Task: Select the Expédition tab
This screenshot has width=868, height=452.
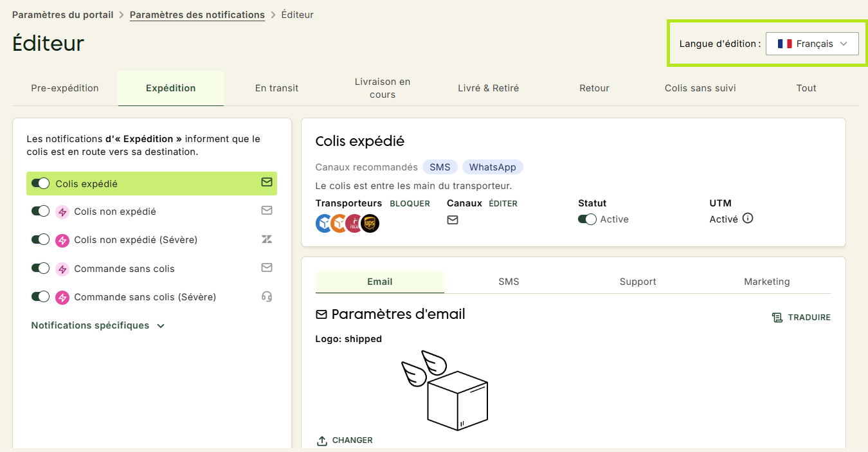Action: click(171, 88)
